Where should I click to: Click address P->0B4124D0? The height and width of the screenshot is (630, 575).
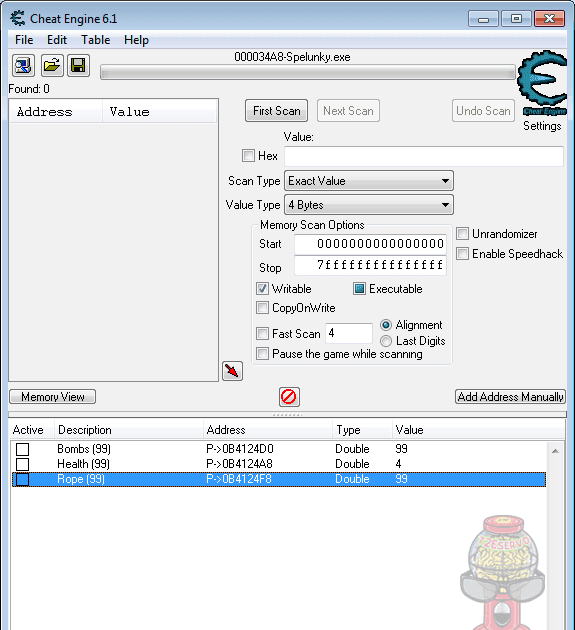(240, 449)
